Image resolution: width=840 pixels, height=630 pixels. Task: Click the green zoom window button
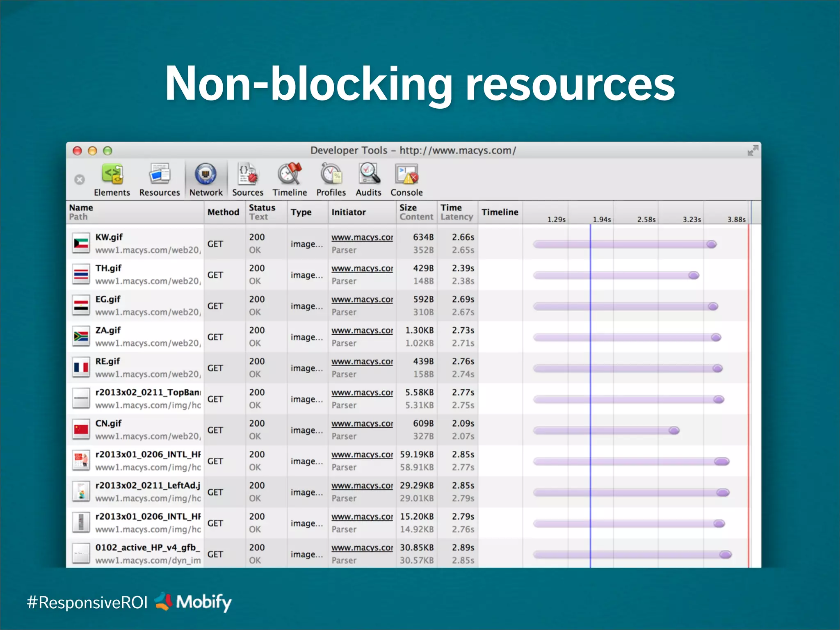coord(107,151)
